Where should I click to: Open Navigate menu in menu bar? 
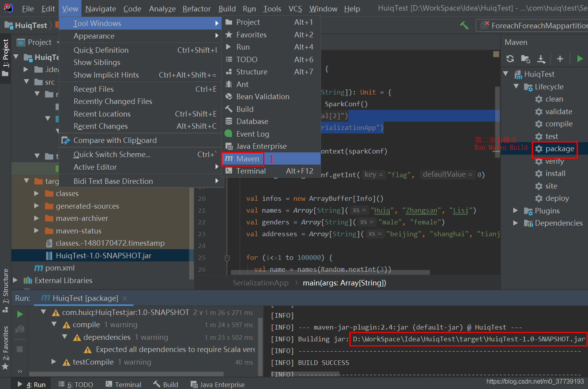click(101, 9)
